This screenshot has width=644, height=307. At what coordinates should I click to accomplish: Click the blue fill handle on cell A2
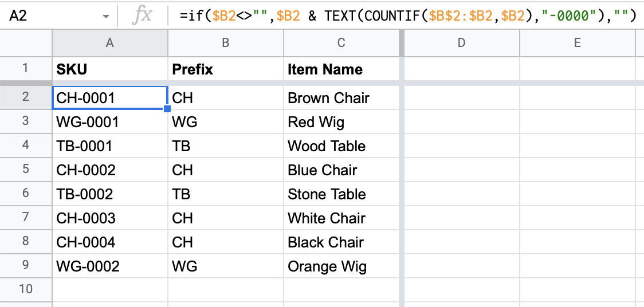point(167,109)
